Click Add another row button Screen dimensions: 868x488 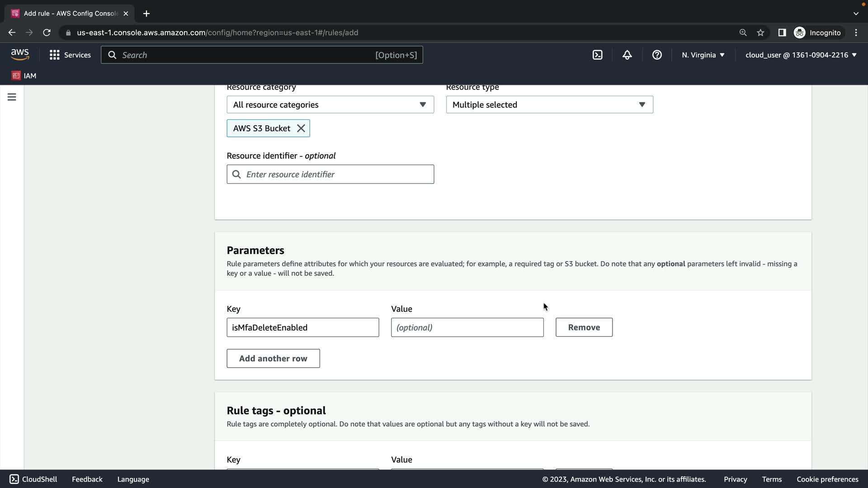click(x=273, y=358)
